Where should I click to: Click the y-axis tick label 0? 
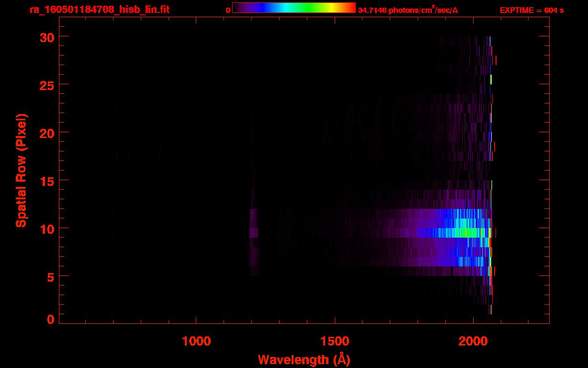(x=51, y=320)
